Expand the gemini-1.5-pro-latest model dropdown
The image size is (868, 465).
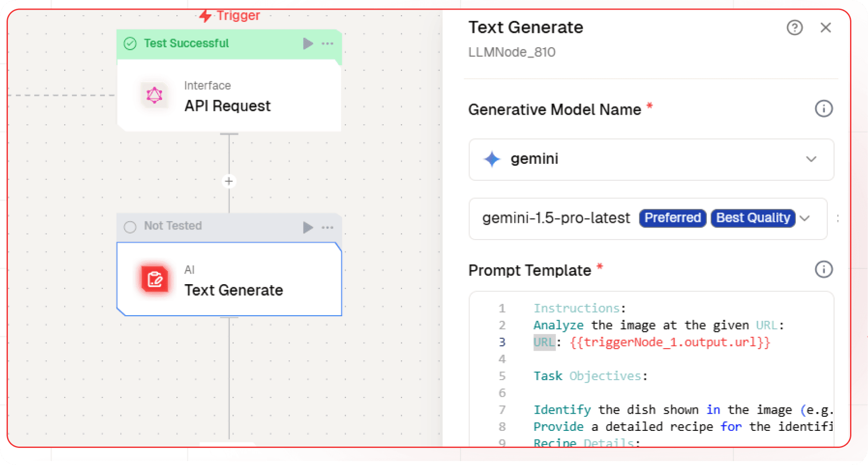(648, 218)
